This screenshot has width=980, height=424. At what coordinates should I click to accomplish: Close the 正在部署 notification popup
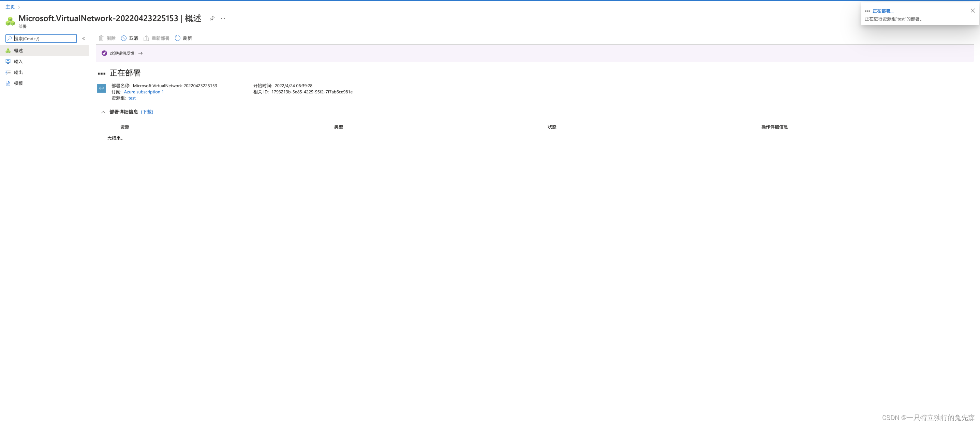[972, 11]
